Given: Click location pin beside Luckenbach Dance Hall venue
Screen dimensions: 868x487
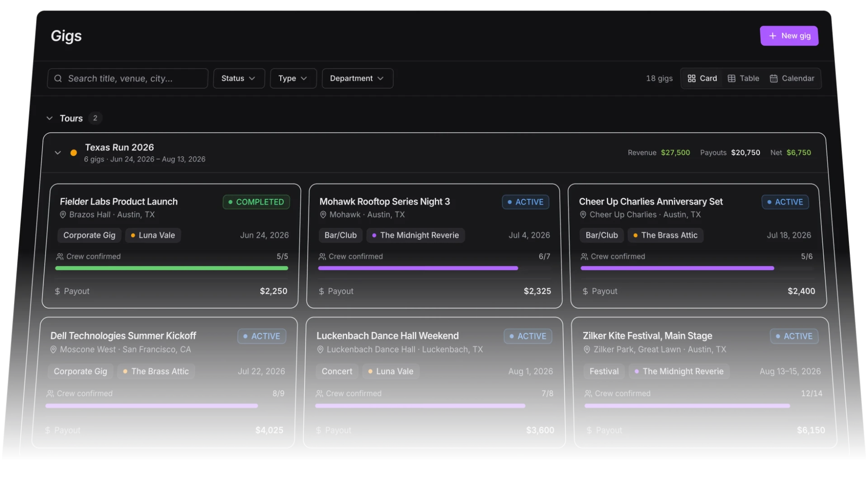Looking at the screenshot, I should pyautogui.click(x=320, y=350).
